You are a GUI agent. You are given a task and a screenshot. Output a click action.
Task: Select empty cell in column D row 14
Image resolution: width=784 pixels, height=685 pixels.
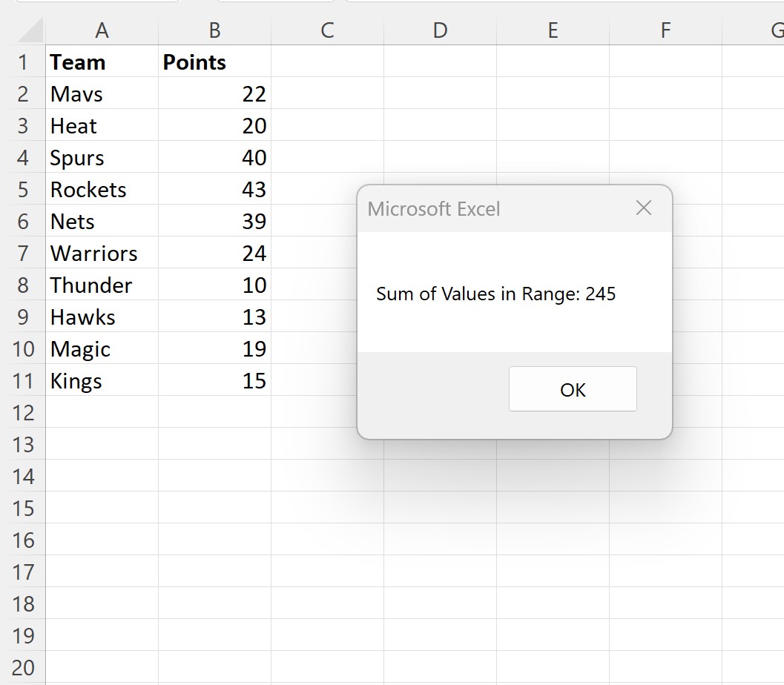click(x=439, y=476)
